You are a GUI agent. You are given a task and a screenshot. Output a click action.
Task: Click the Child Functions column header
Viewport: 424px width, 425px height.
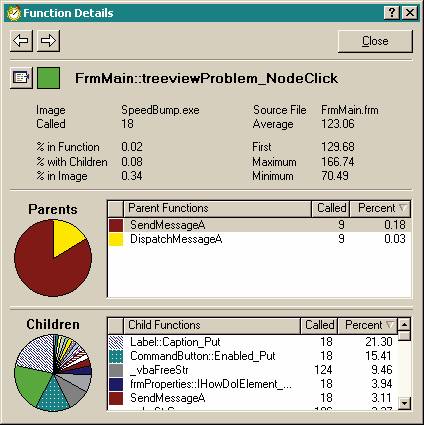point(212,325)
